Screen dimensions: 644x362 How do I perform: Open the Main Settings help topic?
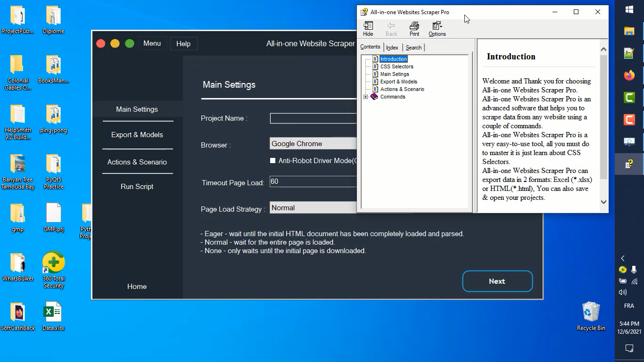tap(395, 74)
